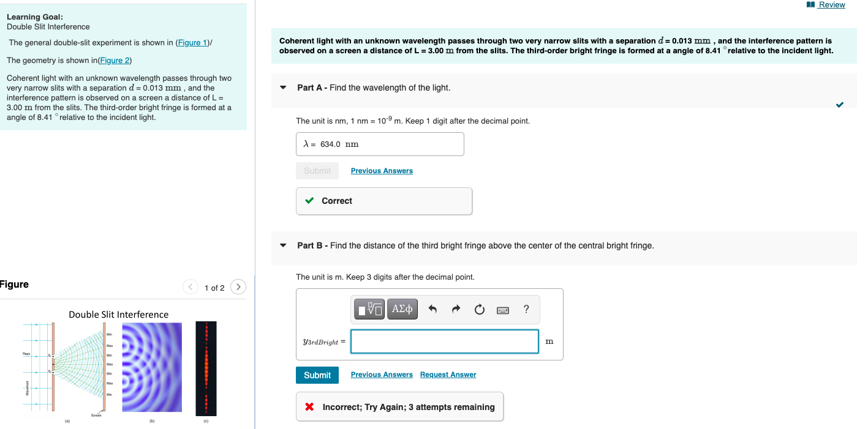The height and width of the screenshot is (429, 868).
Task: Click the '1 of 2' figure counter
Action: pos(214,288)
